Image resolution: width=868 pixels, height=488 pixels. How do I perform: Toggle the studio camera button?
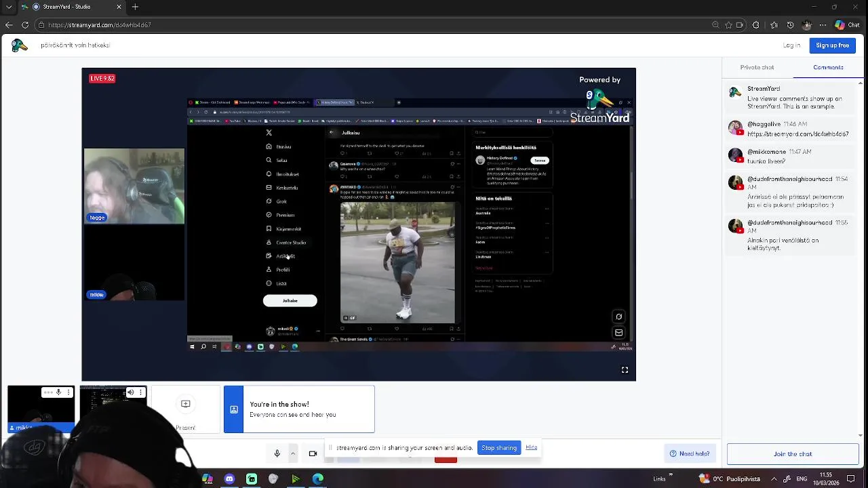(x=313, y=453)
